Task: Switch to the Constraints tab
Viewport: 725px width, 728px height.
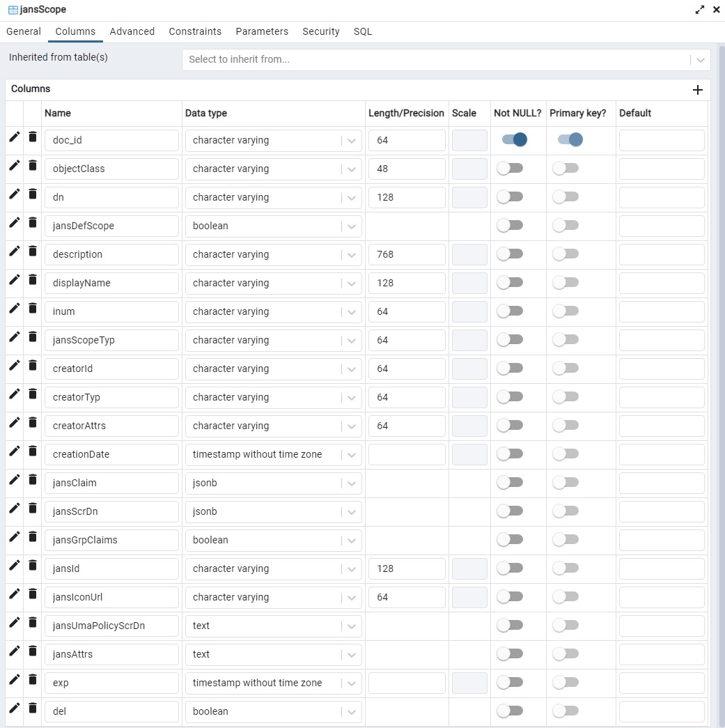Action: pos(195,31)
